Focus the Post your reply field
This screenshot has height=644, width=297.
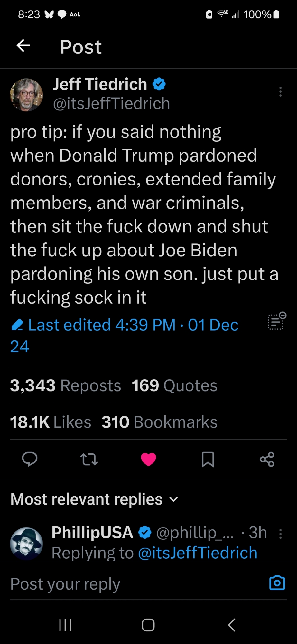coord(129,584)
